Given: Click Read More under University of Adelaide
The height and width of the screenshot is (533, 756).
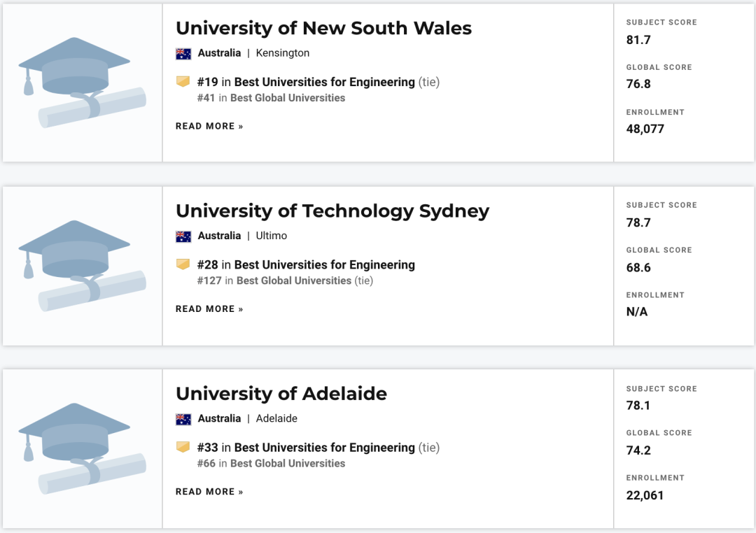Looking at the screenshot, I should pos(209,492).
